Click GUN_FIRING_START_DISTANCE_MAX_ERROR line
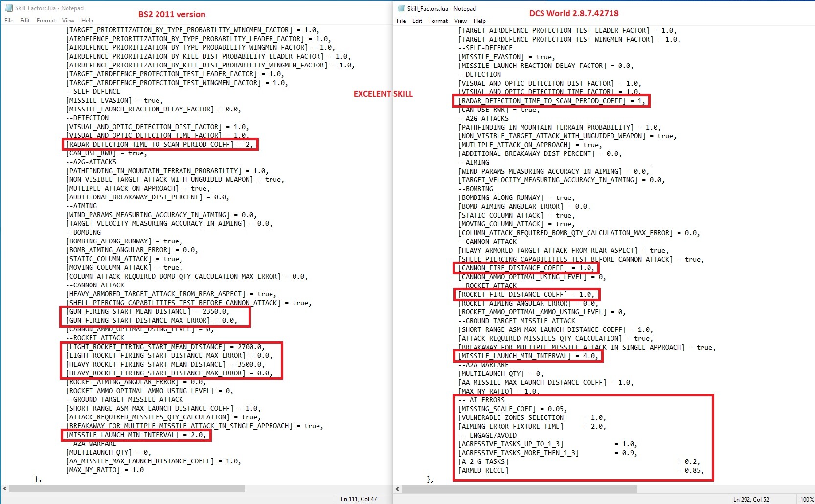Viewport: 815px width, 504px height. 152,320
